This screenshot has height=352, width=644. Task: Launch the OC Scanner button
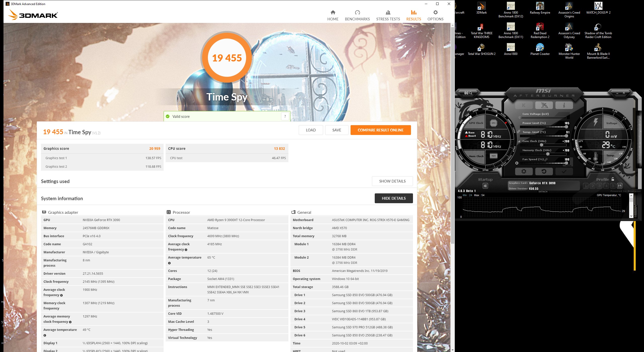468,93
